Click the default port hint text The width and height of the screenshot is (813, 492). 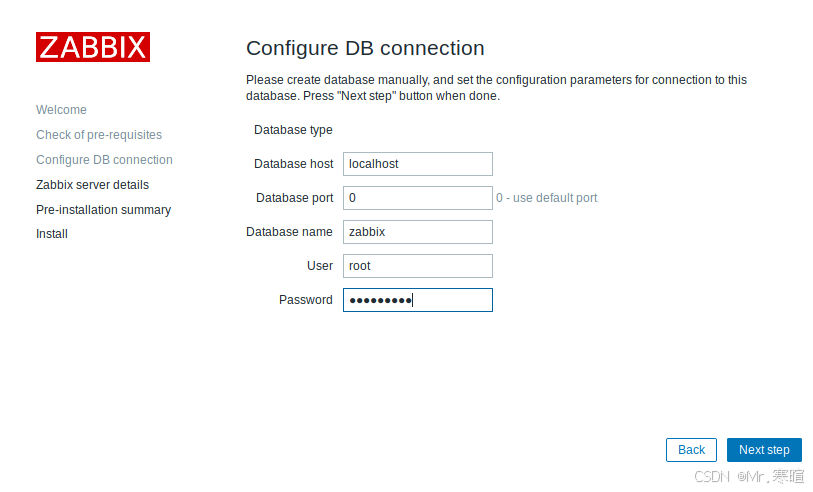(x=546, y=198)
